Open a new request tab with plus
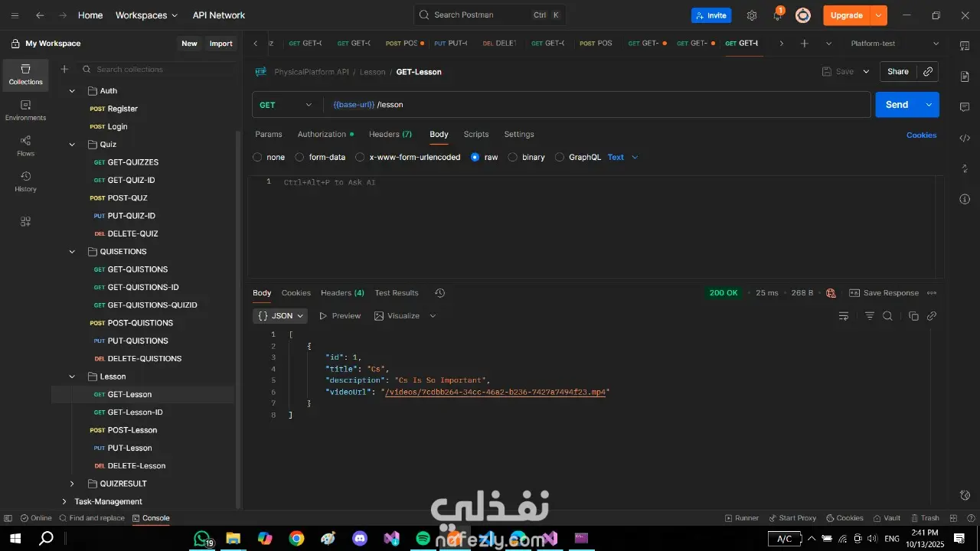980x551 pixels. pos(804,44)
